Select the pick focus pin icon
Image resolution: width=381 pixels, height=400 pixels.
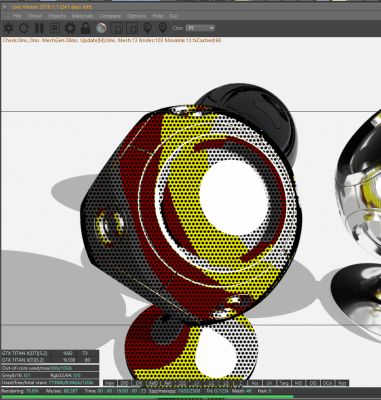(147, 28)
